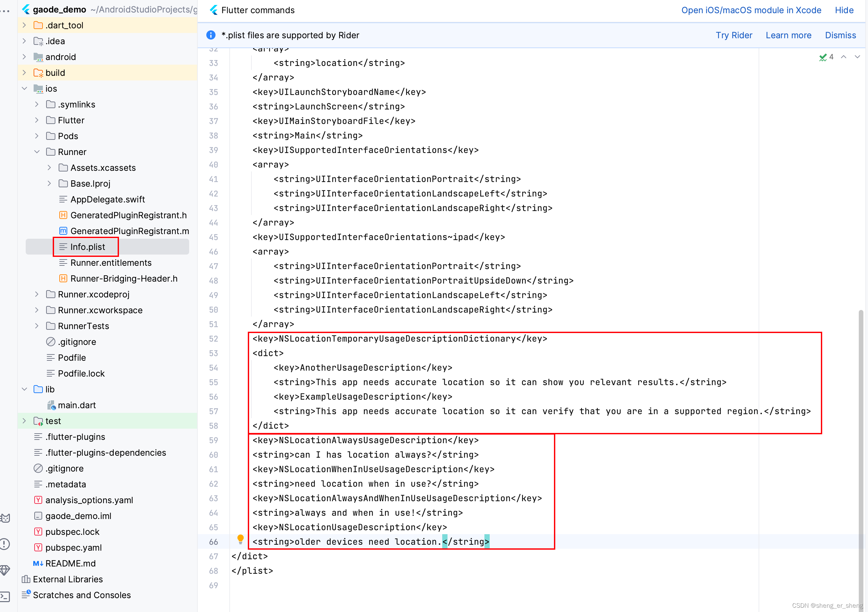868x612 pixels.
Task: Click the README.md markdown icon
Action: click(x=38, y=563)
